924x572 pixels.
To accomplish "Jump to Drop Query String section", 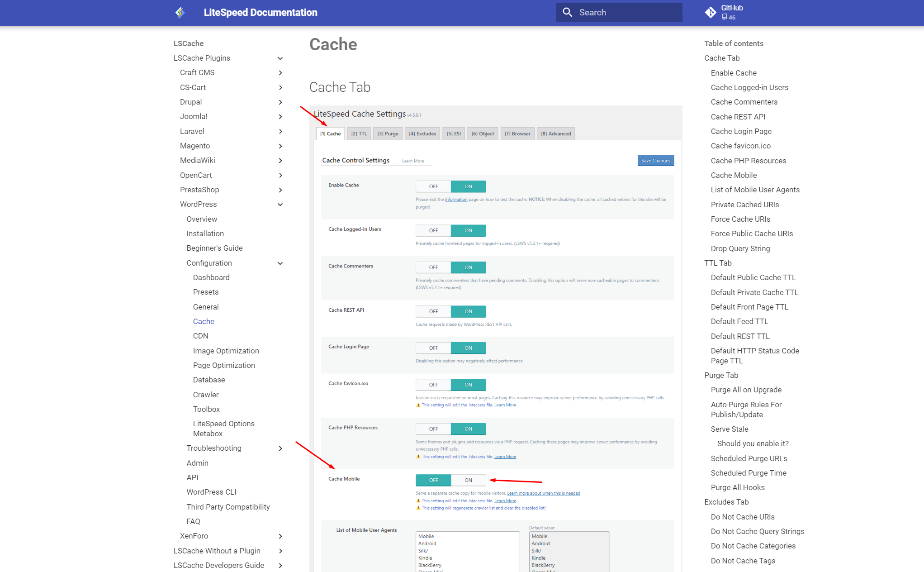I will click(740, 248).
